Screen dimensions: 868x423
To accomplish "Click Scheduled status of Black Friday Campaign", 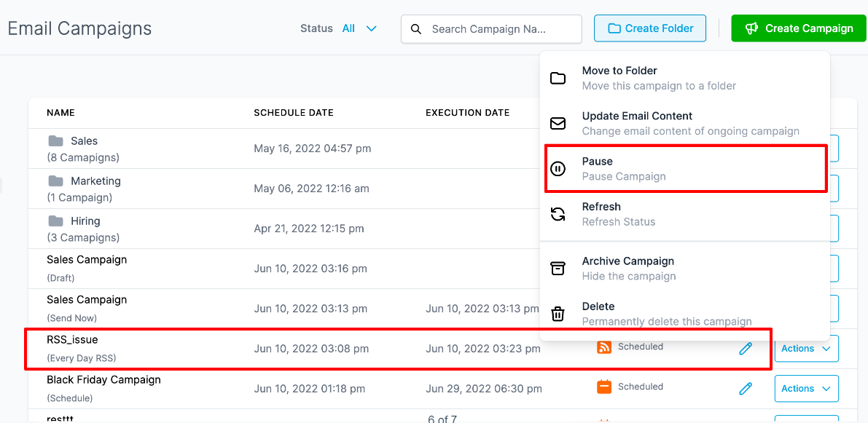I will tap(641, 387).
